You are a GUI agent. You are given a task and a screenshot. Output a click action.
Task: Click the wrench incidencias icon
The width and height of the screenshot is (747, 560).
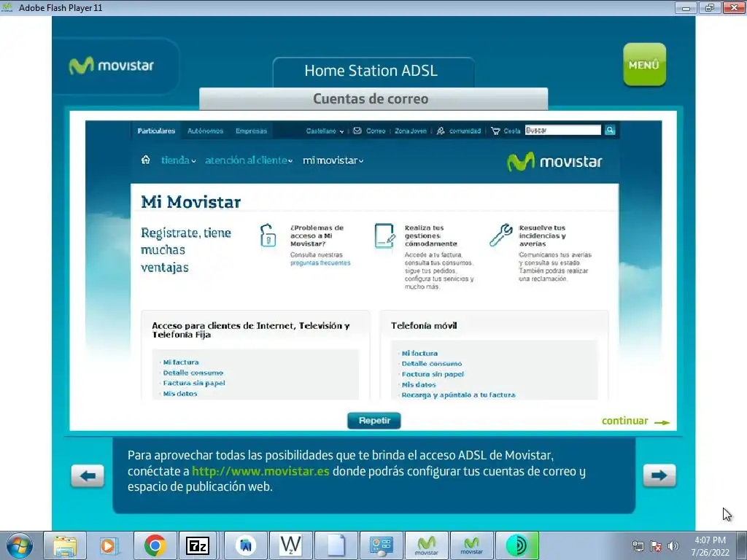(x=500, y=236)
